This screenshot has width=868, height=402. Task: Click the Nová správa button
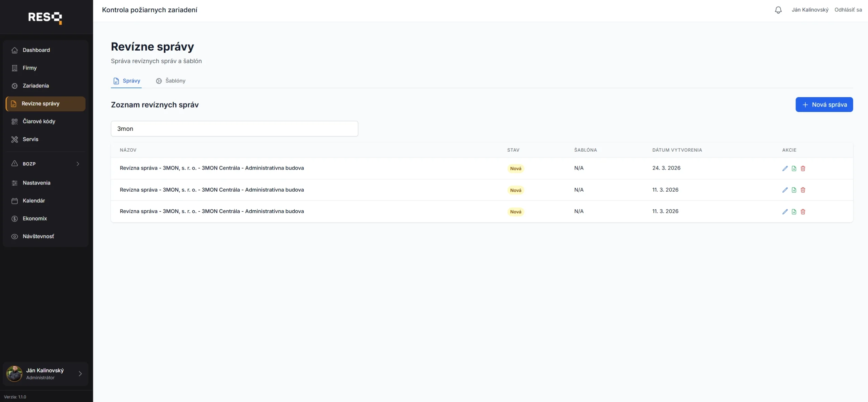tap(824, 104)
